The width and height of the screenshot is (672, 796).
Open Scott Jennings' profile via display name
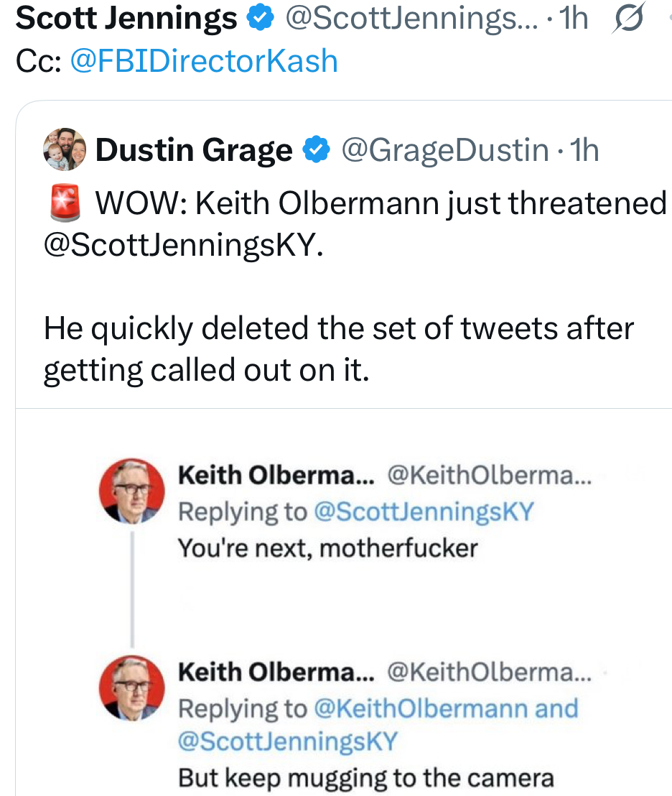[x=126, y=19]
